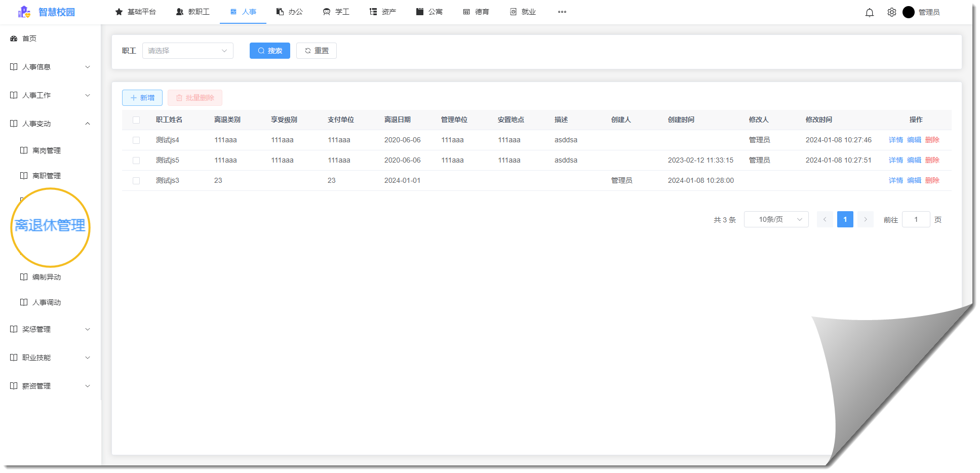Collapse the 人事变动 sidebar section

point(49,123)
